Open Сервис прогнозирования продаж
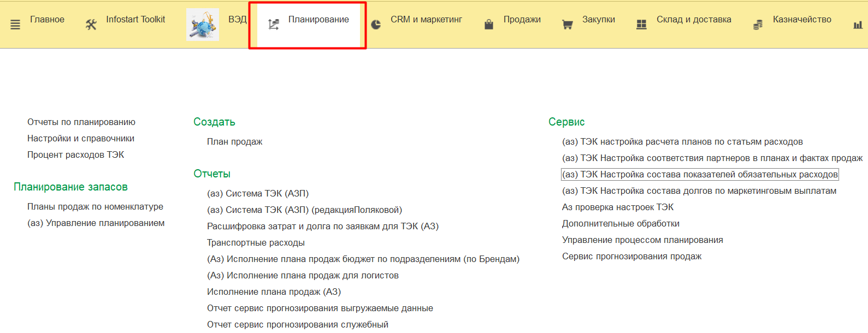The height and width of the screenshot is (333, 868). click(631, 257)
